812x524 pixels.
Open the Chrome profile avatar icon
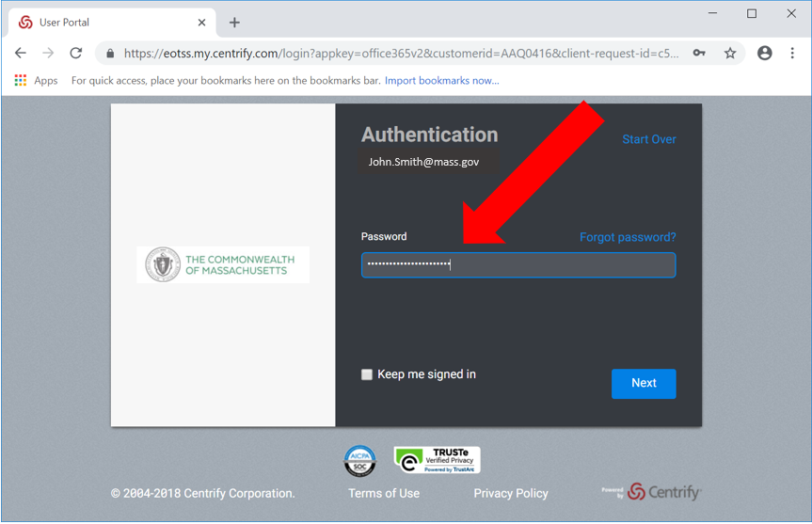pos(764,54)
